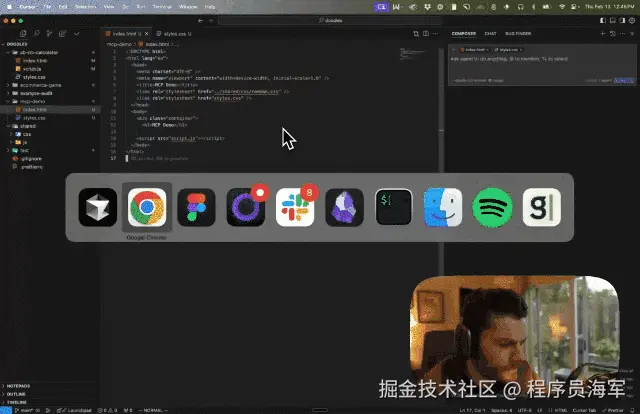Toggle bottom panel layout icon in title bar
This screenshot has width=640, height=414.
coord(613,20)
